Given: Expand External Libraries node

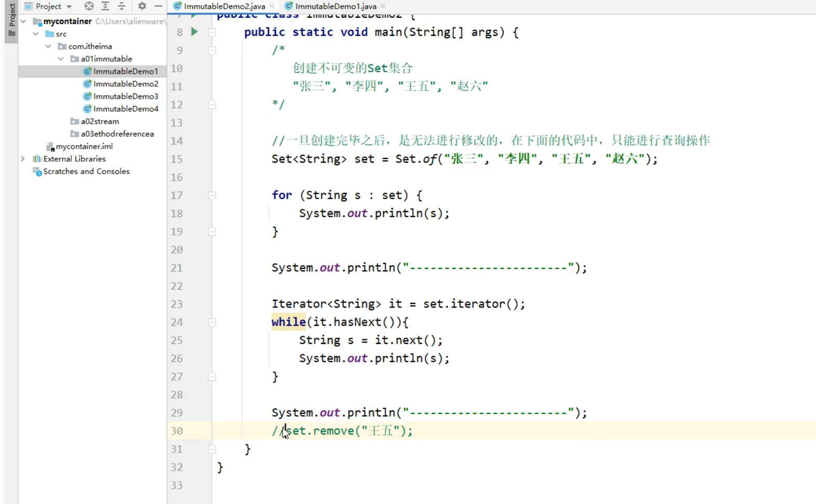Looking at the screenshot, I should pyautogui.click(x=23, y=158).
